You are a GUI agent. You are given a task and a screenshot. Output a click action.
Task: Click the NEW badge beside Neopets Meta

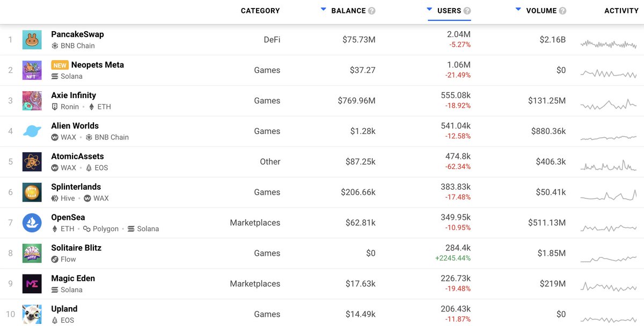tap(60, 65)
